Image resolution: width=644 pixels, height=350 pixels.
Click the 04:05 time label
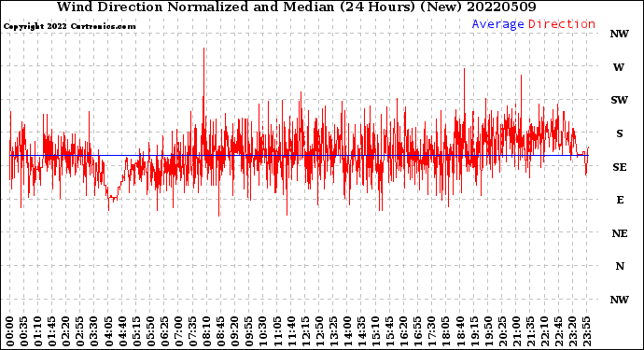pyautogui.click(x=108, y=331)
